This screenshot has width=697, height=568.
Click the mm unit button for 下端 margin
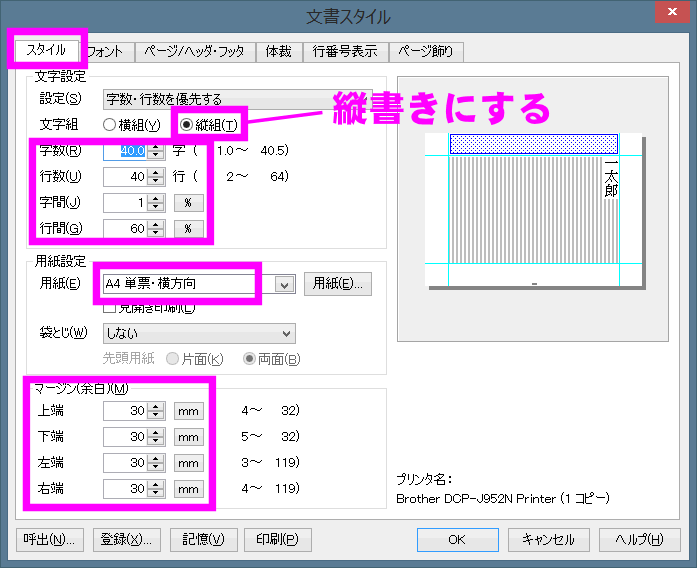click(187, 437)
